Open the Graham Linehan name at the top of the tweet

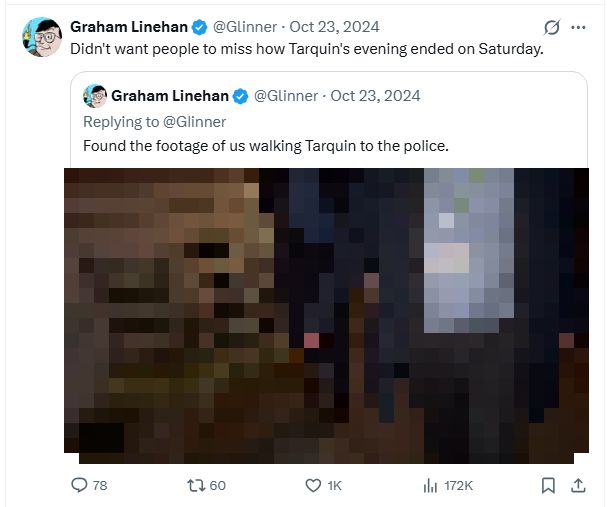(129, 27)
